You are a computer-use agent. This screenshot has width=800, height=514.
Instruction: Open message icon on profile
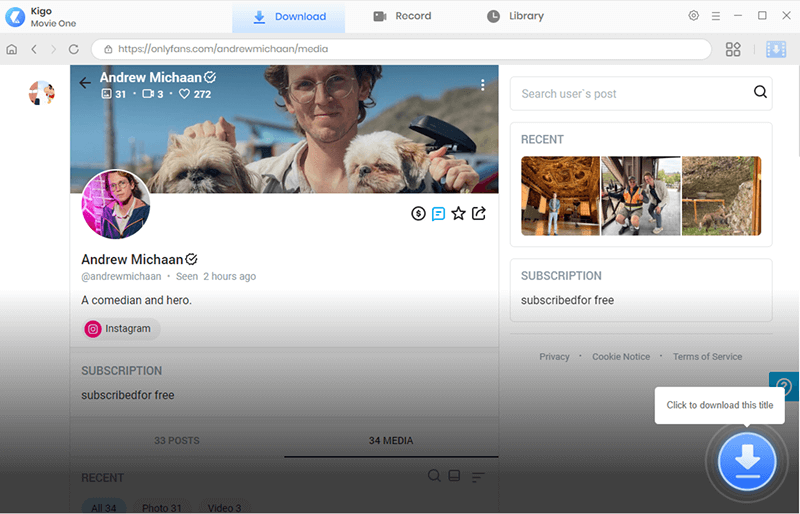[x=438, y=213]
